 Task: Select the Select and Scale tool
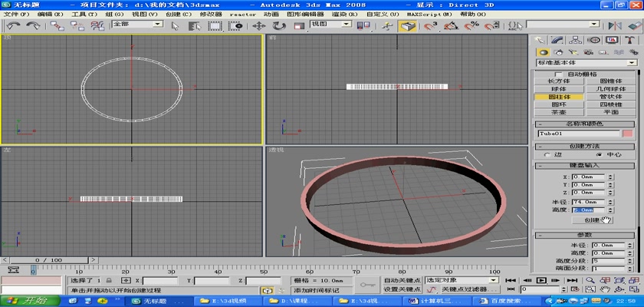tap(299, 26)
